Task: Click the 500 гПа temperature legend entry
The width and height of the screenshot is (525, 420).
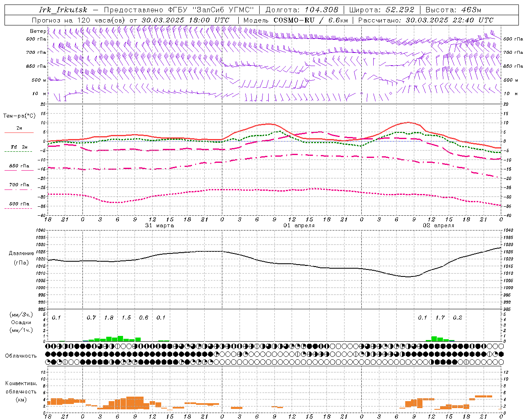Action: pos(19,204)
